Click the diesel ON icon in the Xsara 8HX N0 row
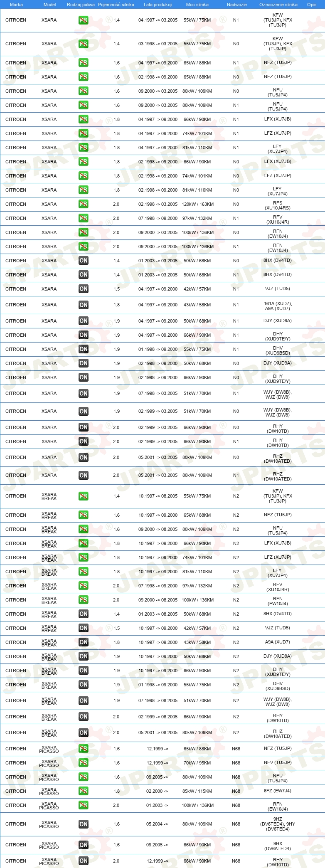 click(84, 261)
